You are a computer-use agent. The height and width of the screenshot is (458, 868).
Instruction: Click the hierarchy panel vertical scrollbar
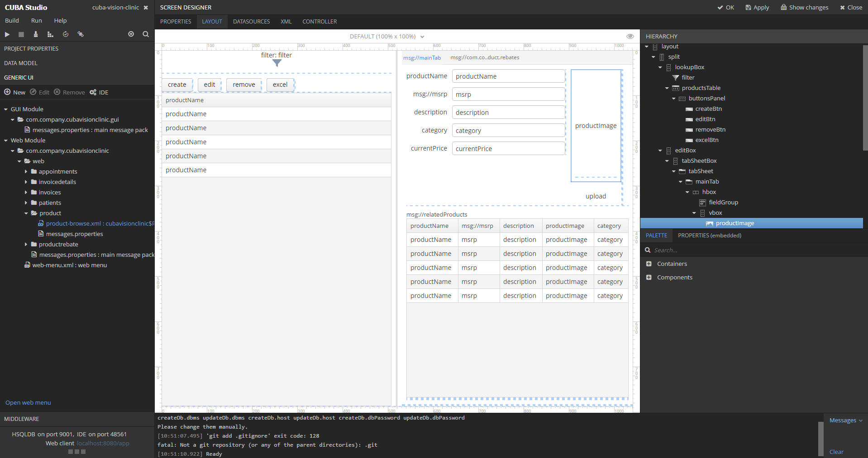(865, 98)
